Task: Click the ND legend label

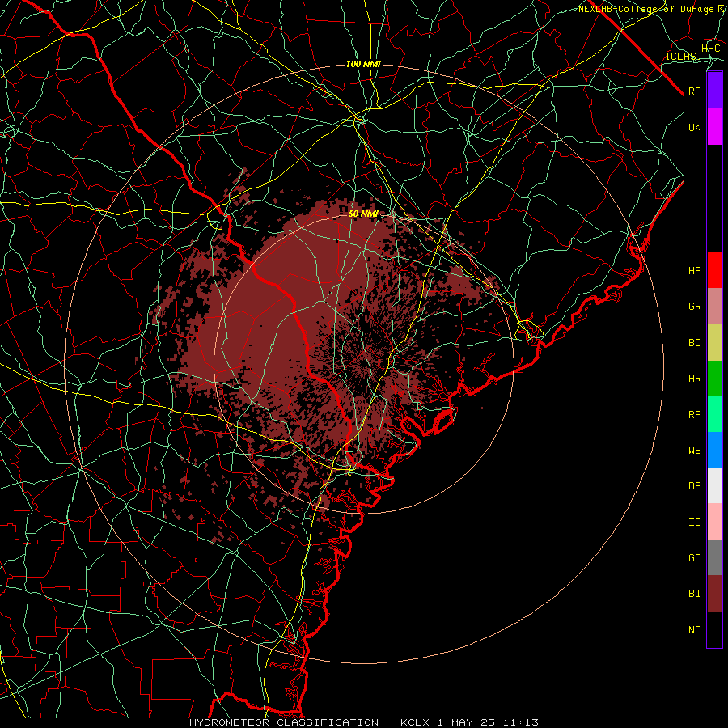Action: tap(694, 630)
